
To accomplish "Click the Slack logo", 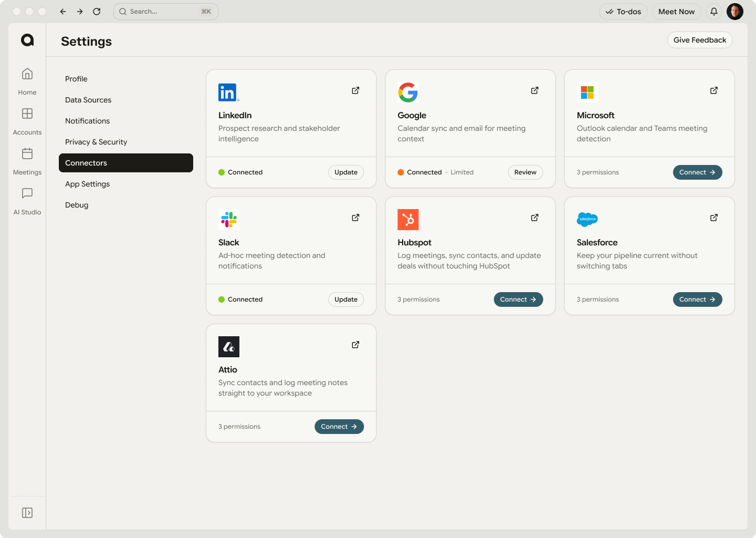I will [229, 220].
